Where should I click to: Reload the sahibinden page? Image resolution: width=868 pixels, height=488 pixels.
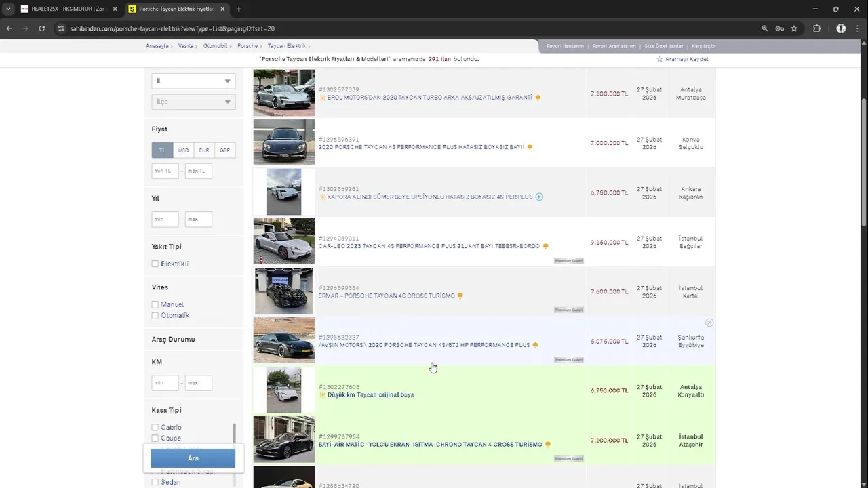(x=41, y=28)
